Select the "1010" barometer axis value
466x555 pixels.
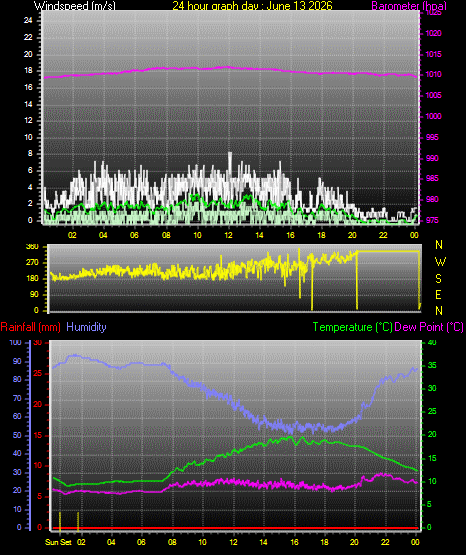tap(433, 75)
